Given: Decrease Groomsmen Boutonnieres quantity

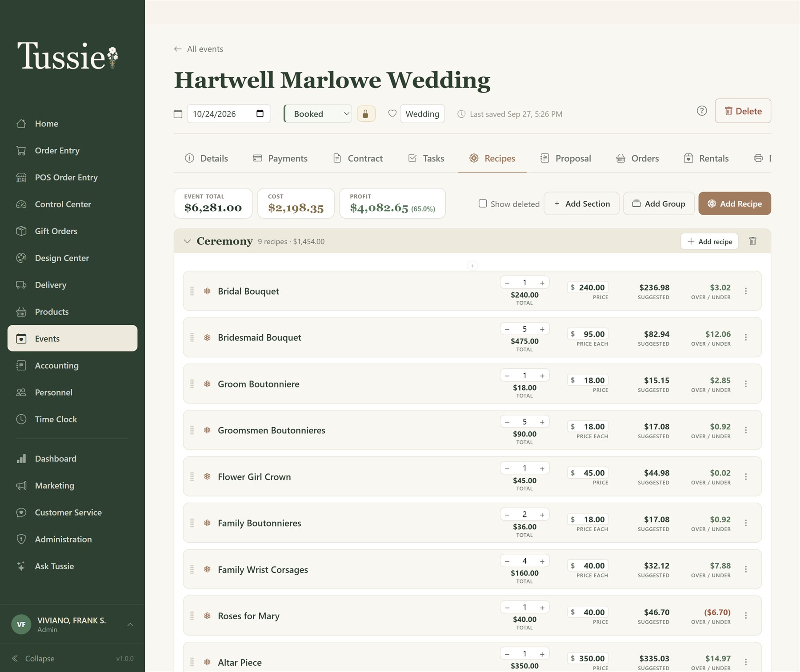Looking at the screenshot, I should click(507, 422).
